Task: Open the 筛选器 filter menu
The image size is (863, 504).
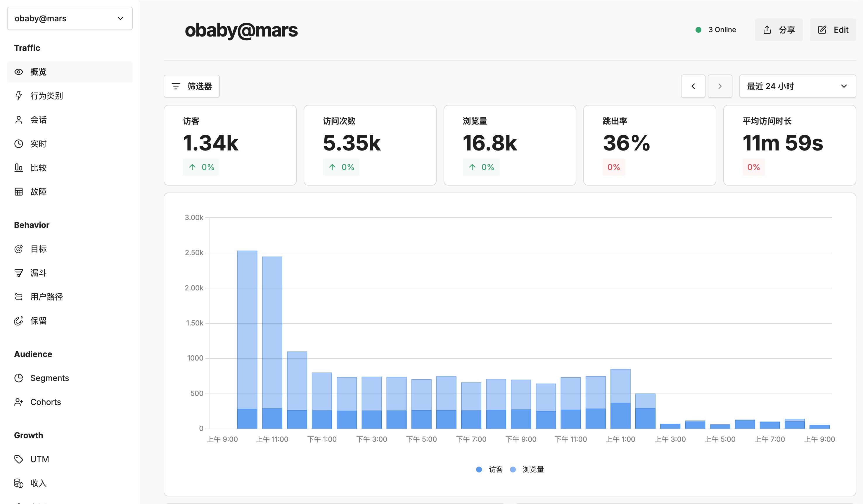Action: (191, 86)
